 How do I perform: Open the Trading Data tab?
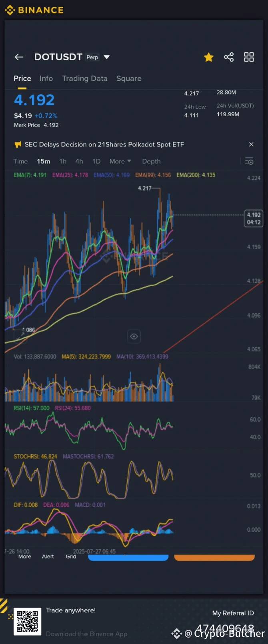coord(85,79)
